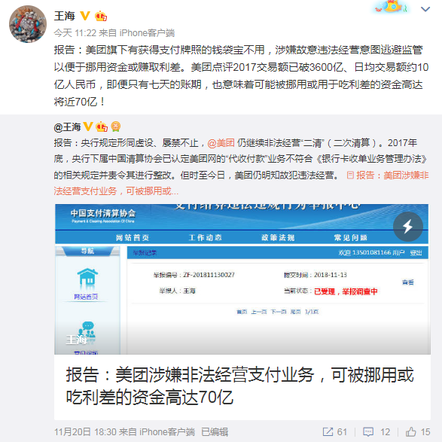Click the article headline 报告：美团涉嫌非法经营支付业务
Screen dimensions: 442x442
click(240, 386)
